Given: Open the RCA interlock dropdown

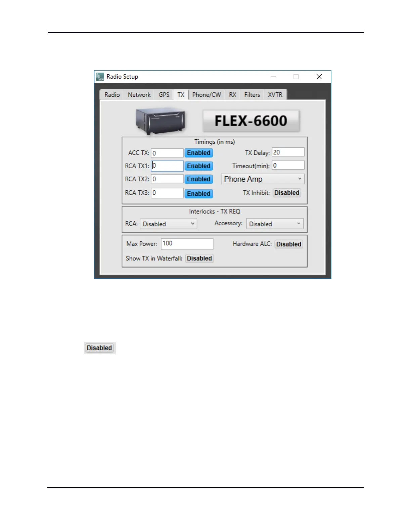Looking at the screenshot, I should [x=168, y=224].
